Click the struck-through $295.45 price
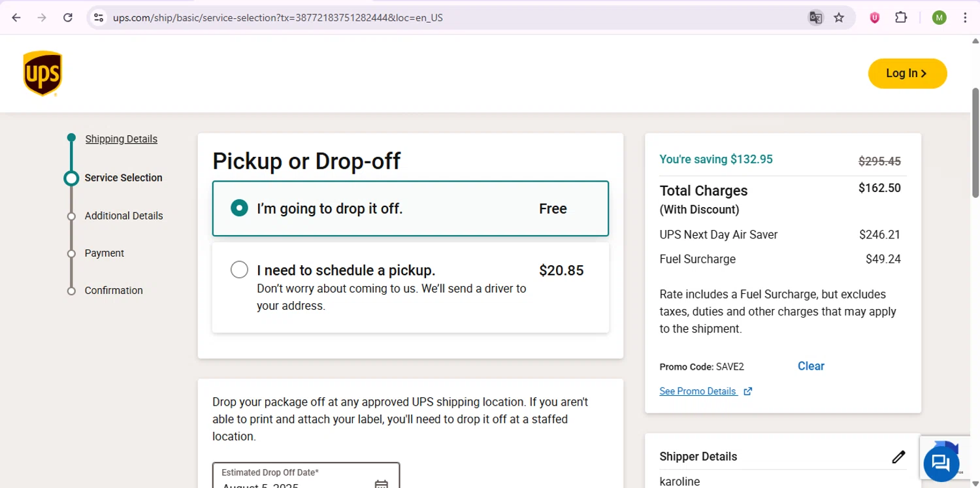980x488 pixels. pos(879,161)
